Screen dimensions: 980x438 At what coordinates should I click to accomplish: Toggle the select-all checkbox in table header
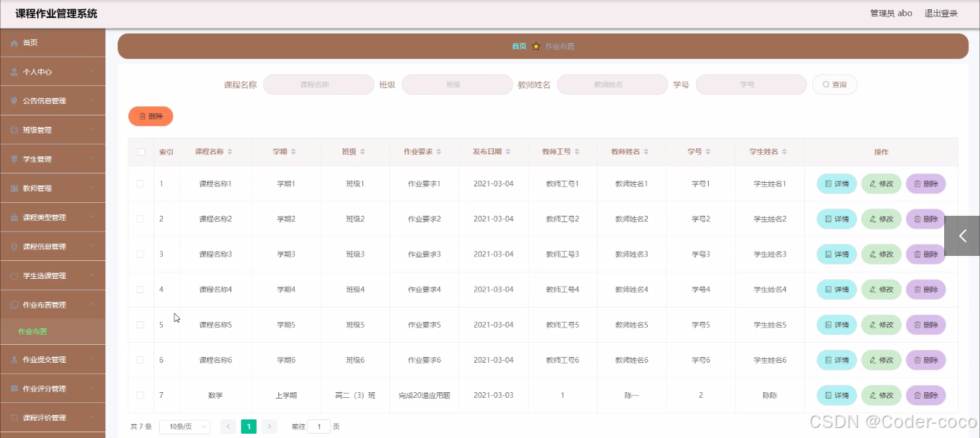click(x=141, y=152)
